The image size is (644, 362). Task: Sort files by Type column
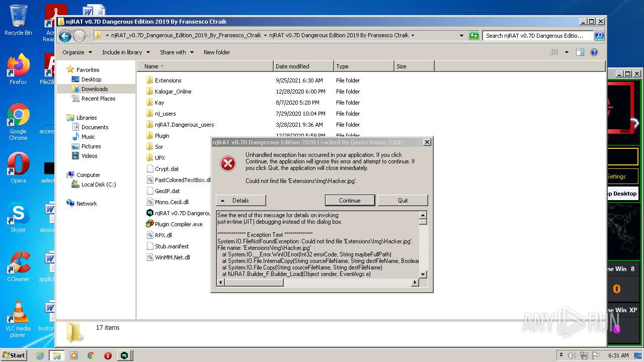click(x=364, y=66)
